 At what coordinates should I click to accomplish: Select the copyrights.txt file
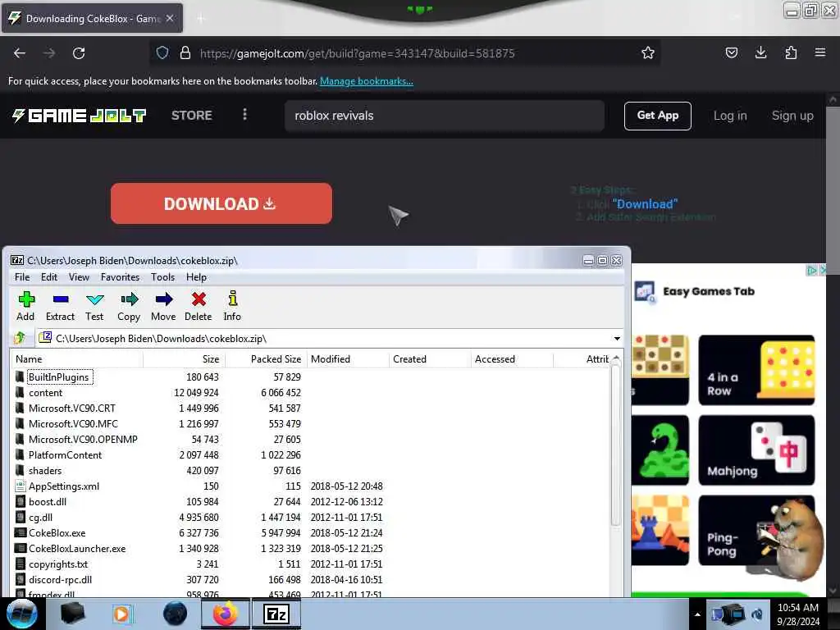tap(58, 564)
